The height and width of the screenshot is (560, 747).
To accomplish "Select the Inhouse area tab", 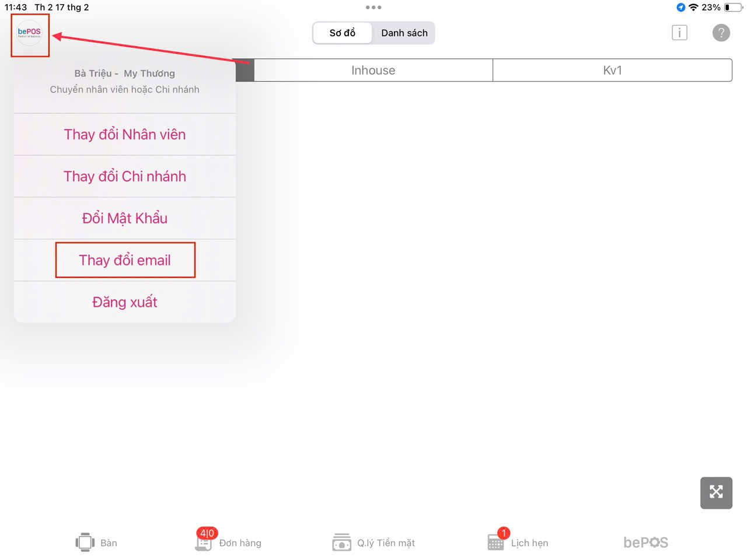I will tap(373, 71).
